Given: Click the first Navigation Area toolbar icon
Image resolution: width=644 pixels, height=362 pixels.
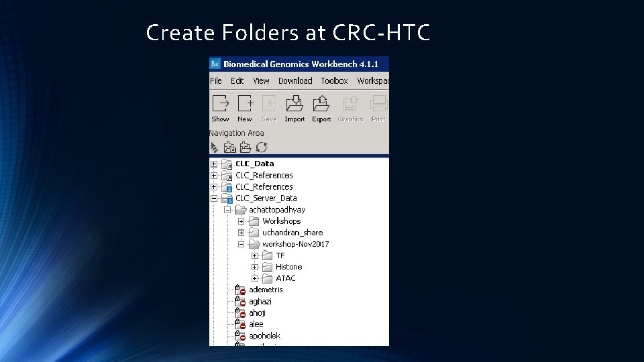Looking at the screenshot, I should tap(215, 147).
